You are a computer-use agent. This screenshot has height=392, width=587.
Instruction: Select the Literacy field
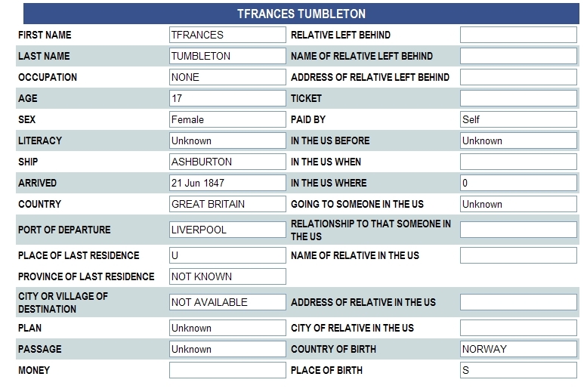227,140
